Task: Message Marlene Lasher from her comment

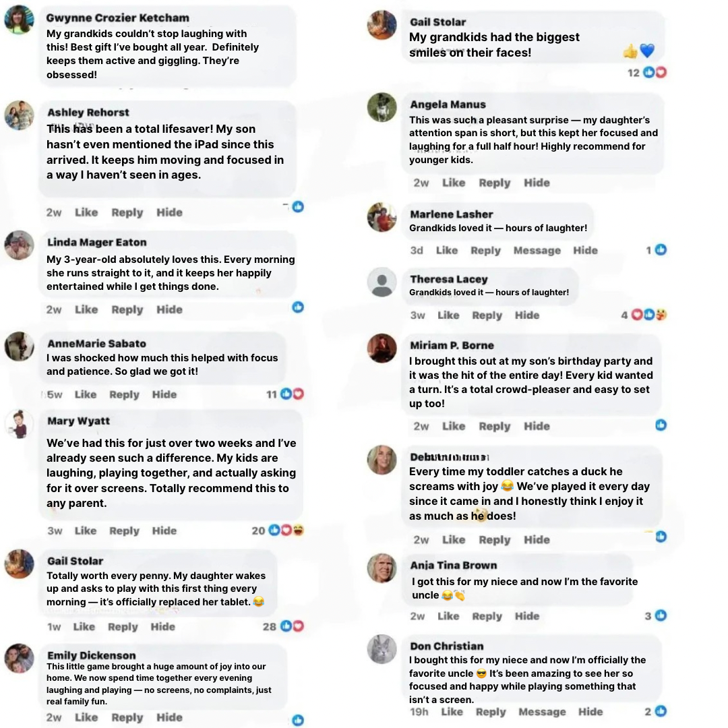Action: [x=537, y=251]
